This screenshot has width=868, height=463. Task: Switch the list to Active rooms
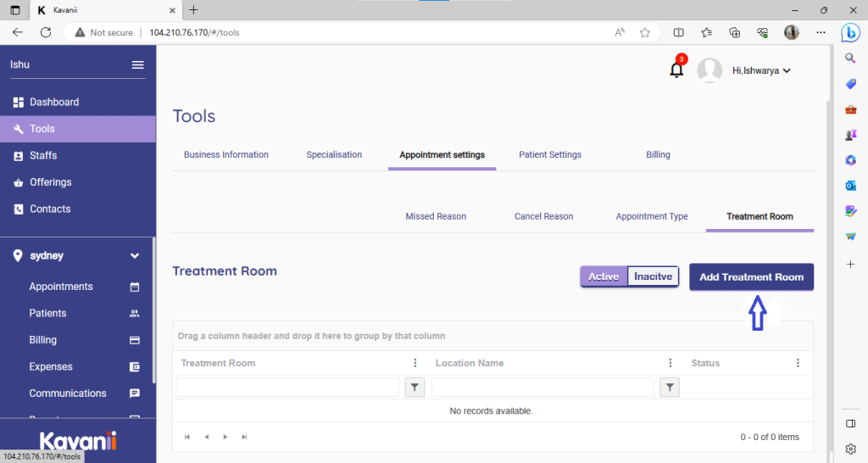click(x=604, y=276)
